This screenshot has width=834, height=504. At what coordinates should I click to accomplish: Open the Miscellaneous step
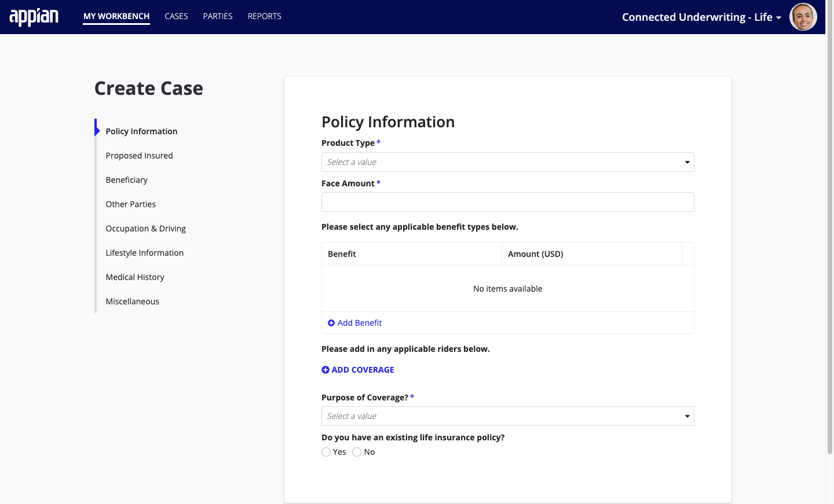coord(132,301)
